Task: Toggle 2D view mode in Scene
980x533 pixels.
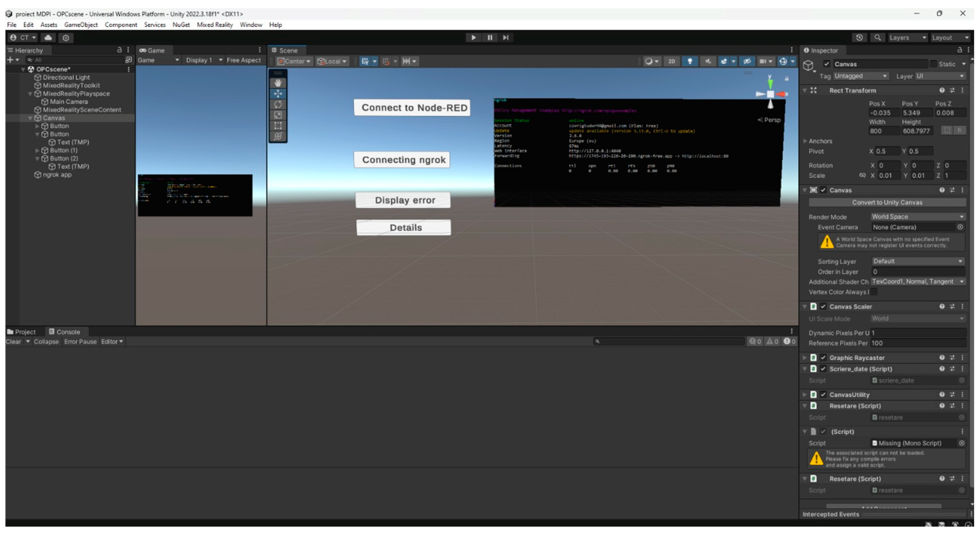Action: tap(671, 61)
